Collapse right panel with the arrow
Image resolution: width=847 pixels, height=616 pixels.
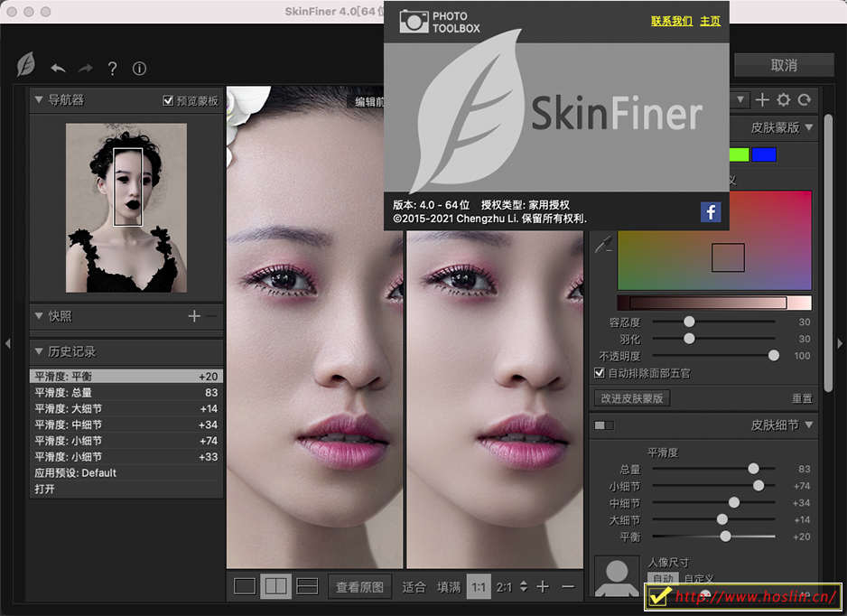840,343
